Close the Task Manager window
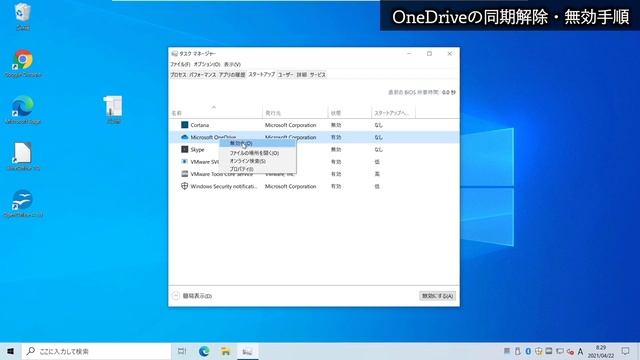 coord(449,53)
